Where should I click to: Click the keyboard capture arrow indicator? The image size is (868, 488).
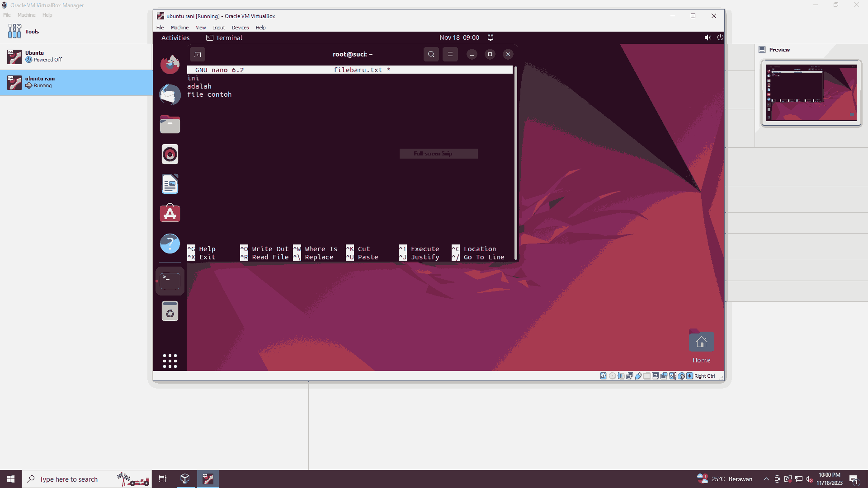[689, 376]
